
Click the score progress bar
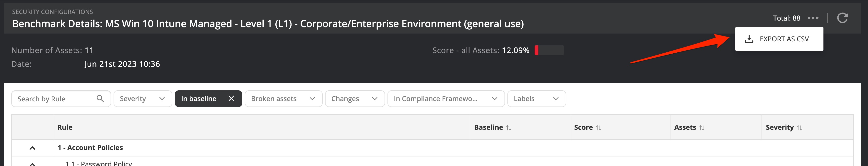point(549,50)
